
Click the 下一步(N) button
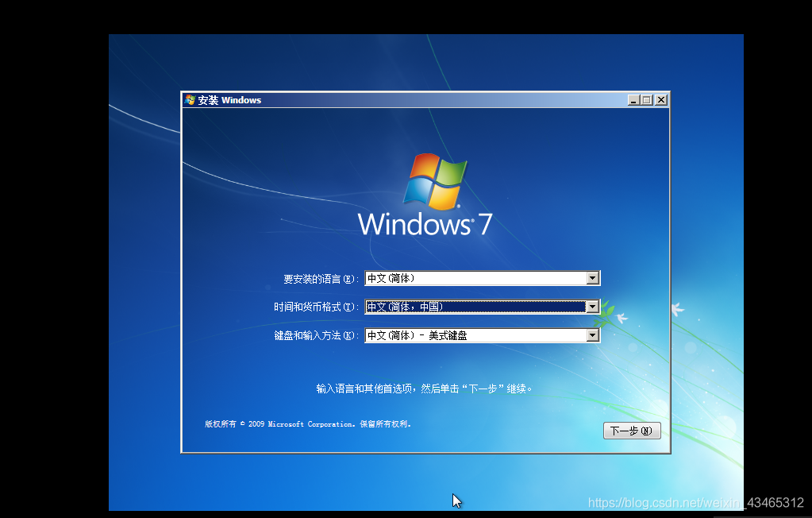coord(632,431)
